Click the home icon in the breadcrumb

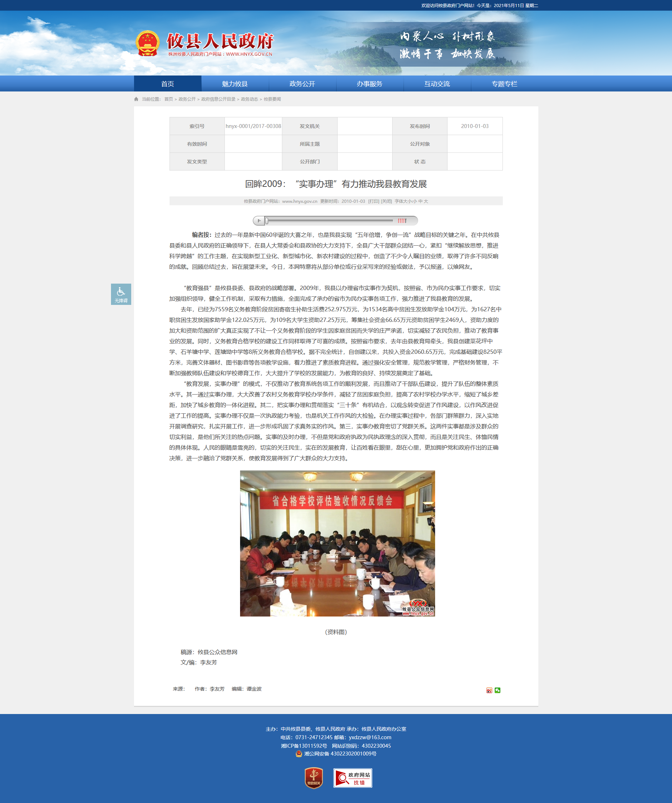(x=136, y=99)
